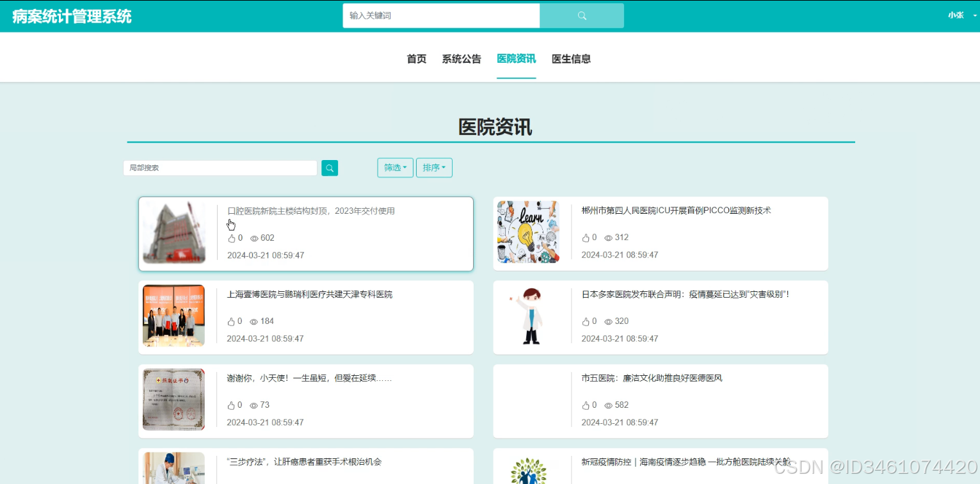This screenshot has width=980, height=484.
Task: Open article 谢谢你，小天使！一生虽短
Action: click(x=310, y=378)
